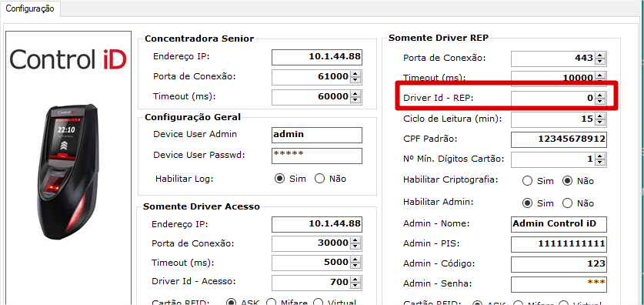Click the Device User Admin field

pyautogui.click(x=317, y=135)
